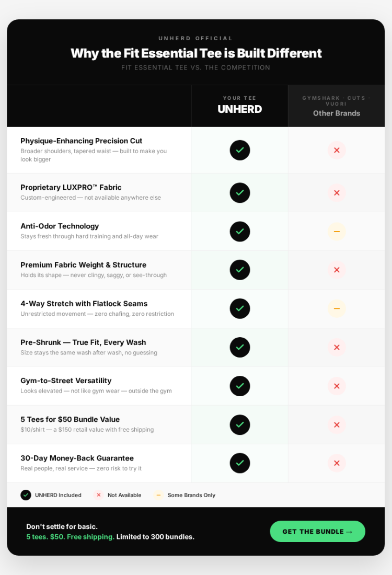The width and height of the screenshot is (392, 575).
Task: Click the green '5 tees. $50. Free shipping.' text
Action: coord(70,537)
